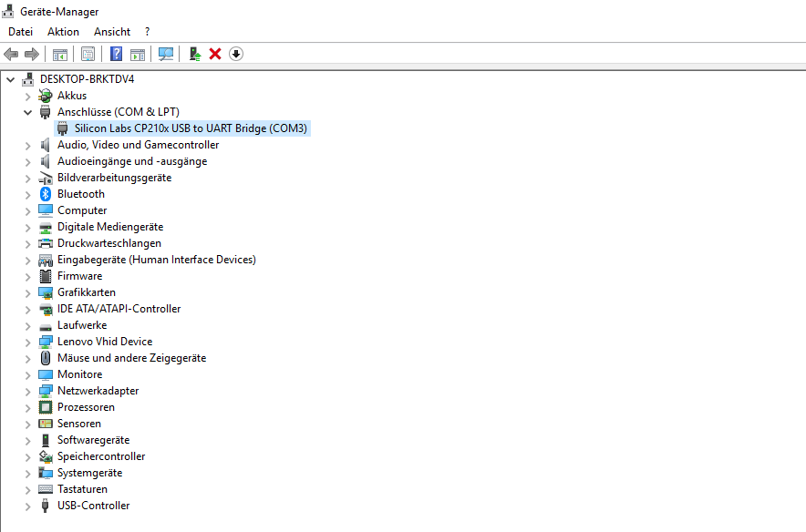Click the Forward arrow toolbar icon
The width and height of the screenshot is (806, 532).
[32, 54]
